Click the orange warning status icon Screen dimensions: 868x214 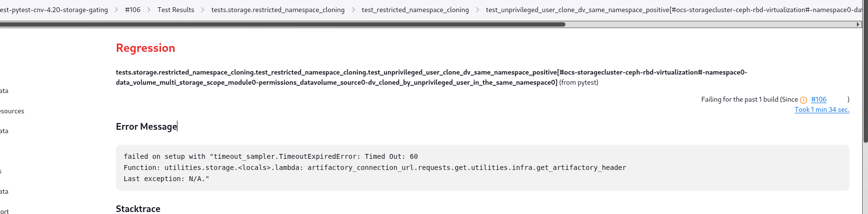coord(804,100)
